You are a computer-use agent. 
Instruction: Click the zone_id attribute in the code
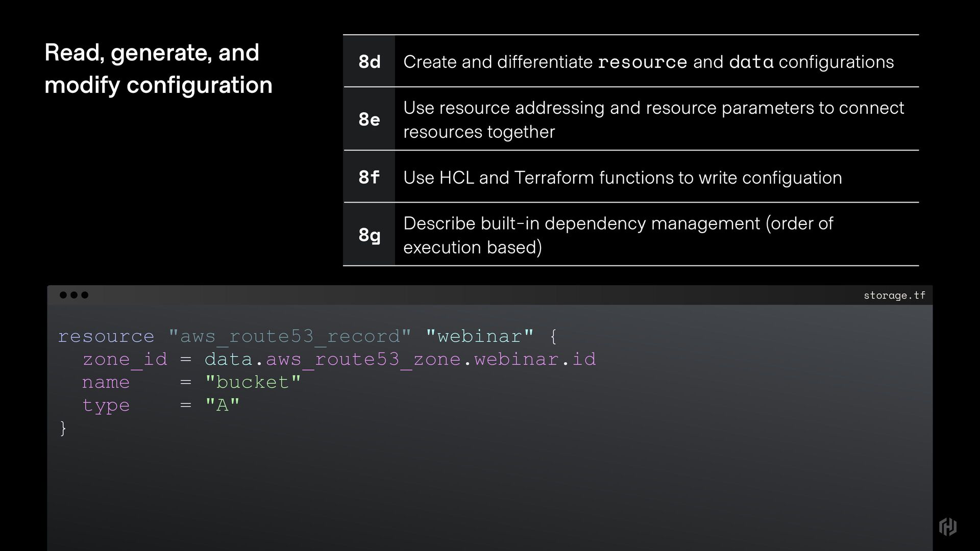pos(125,359)
